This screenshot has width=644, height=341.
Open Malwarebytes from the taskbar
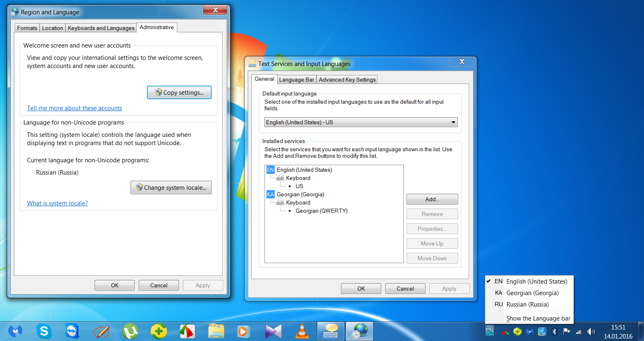[x=15, y=331]
